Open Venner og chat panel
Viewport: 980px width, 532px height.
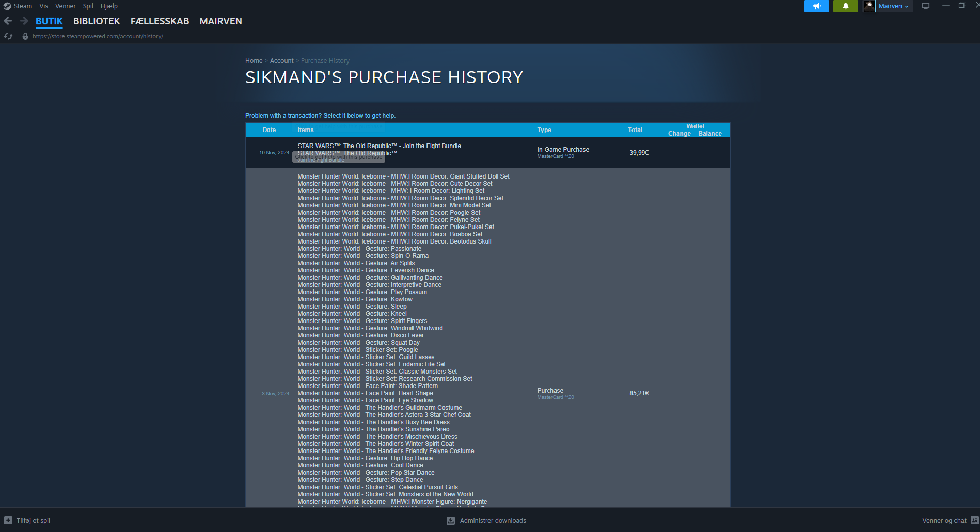tap(944, 521)
